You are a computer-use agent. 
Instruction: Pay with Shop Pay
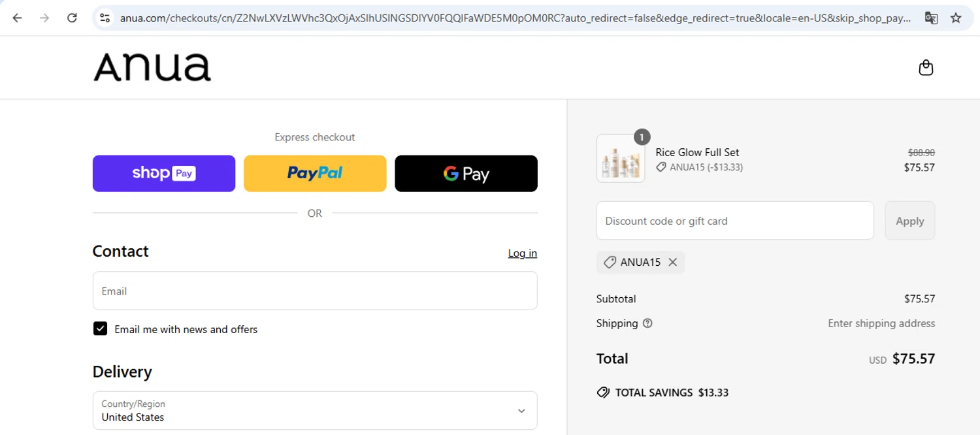tap(164, 174)
